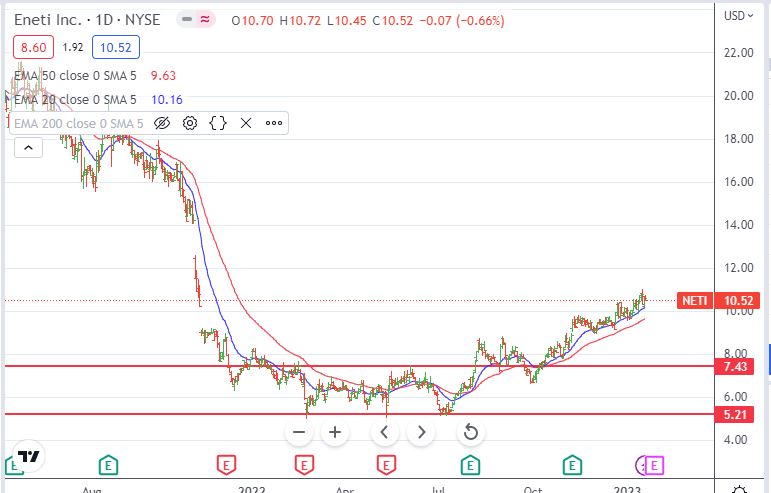This screenshot has height=493, width=771.
Task: Open EMA 200 indicator settings gear
Action: tap(190, 123)
